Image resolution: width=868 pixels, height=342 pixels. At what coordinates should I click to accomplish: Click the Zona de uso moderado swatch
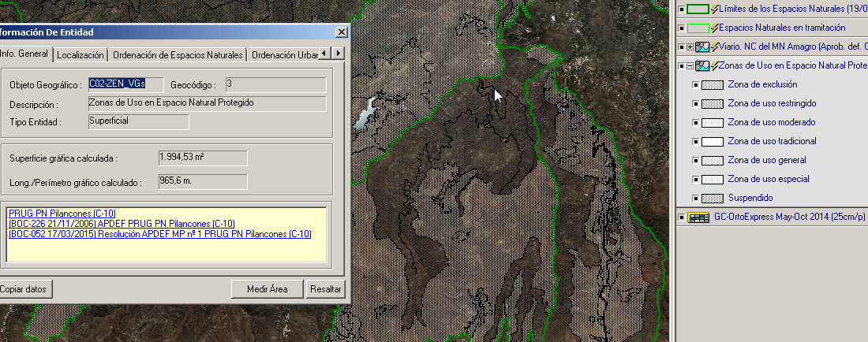pos(712,123)
